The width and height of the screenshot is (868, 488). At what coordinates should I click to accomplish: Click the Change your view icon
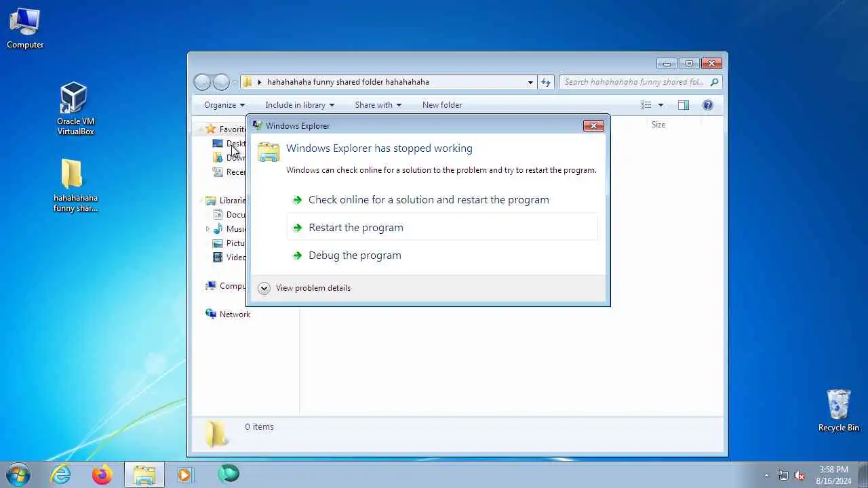(646, 105)
